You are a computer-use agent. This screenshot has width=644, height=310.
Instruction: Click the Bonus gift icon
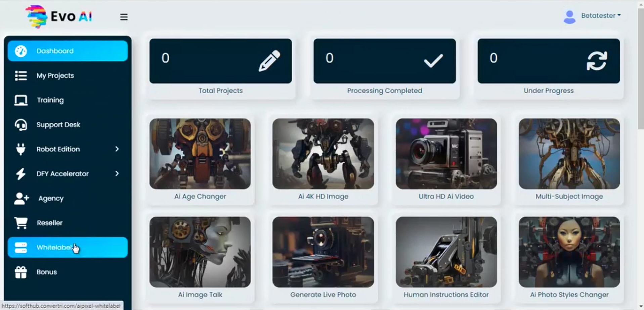(x=21, y=272)
